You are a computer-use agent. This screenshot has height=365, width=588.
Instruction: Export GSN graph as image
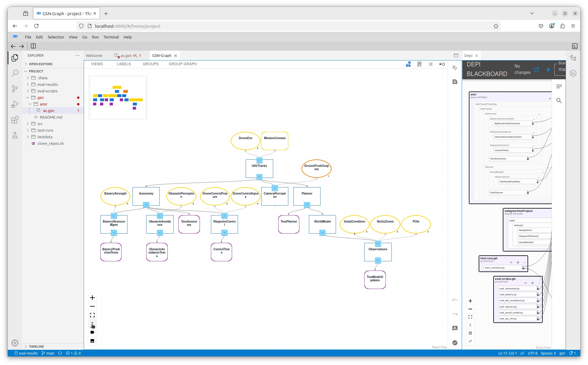coord(92,341)
